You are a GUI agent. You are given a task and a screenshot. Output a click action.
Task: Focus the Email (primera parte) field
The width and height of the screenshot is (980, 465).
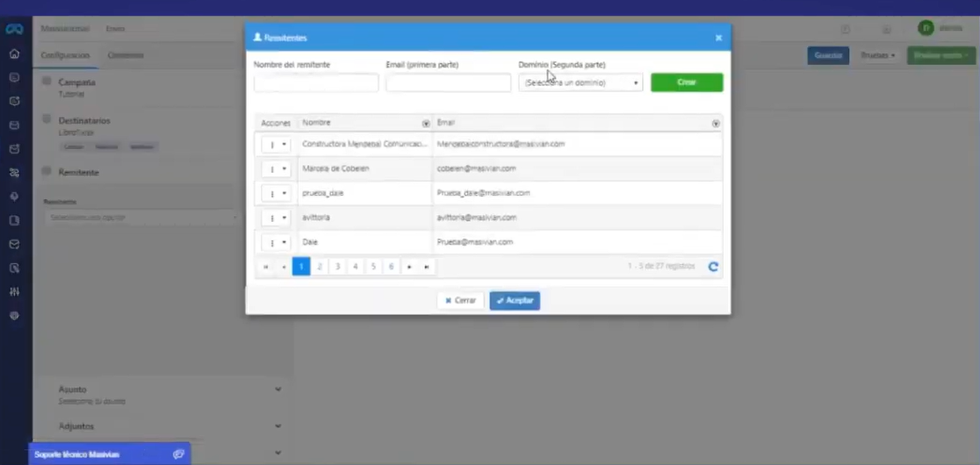coord(448,82)
